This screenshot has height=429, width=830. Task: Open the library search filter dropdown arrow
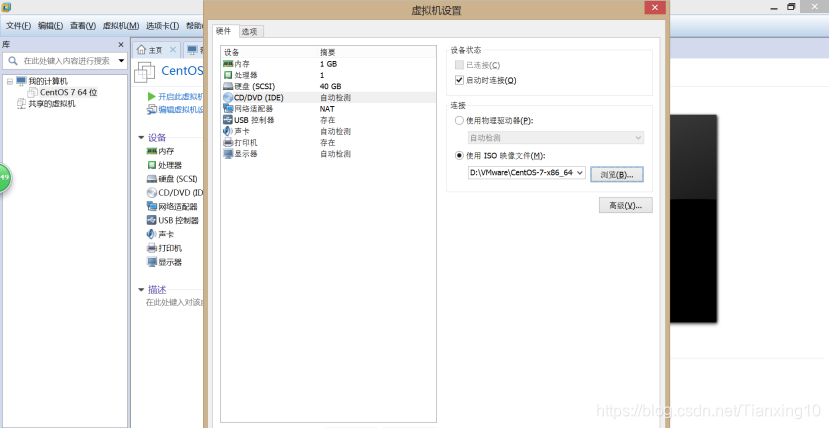[x=121, y=61]
